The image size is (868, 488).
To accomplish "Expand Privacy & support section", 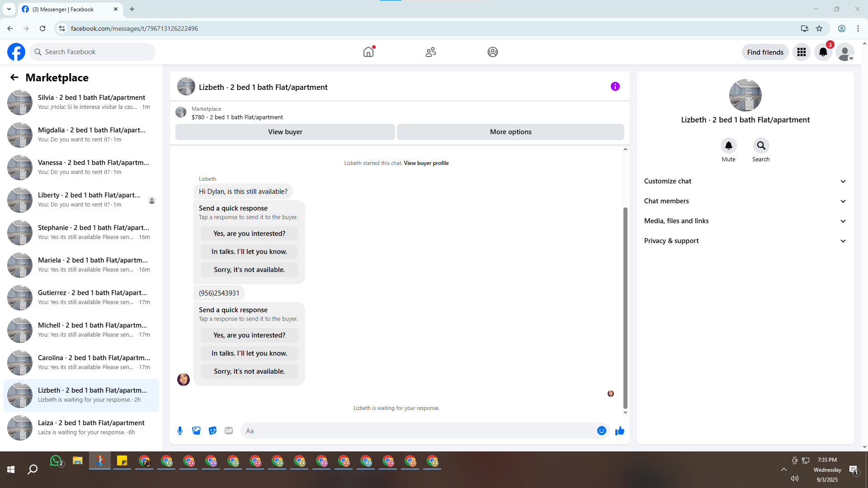I will pyautogui.click(x=745, y=241).
